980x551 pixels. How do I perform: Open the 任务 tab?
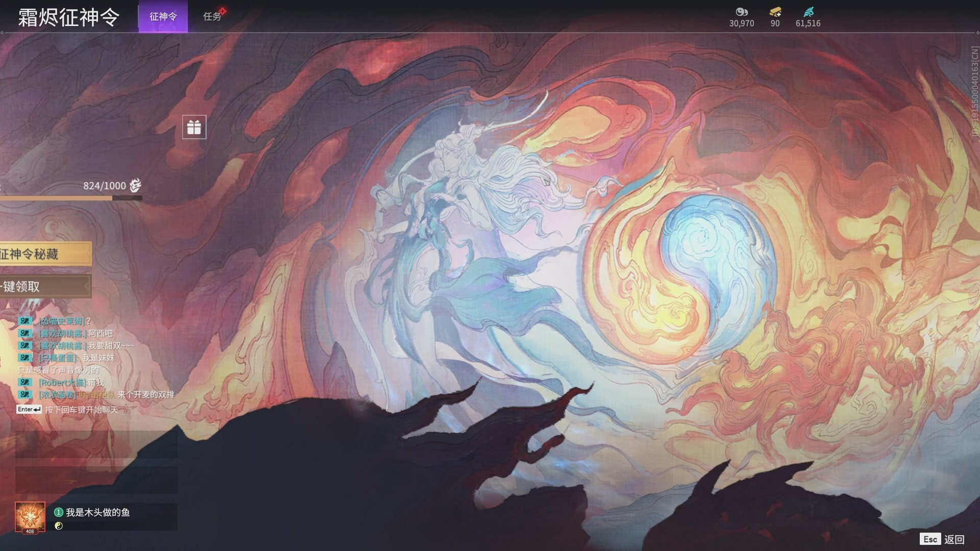coord(212,16)
